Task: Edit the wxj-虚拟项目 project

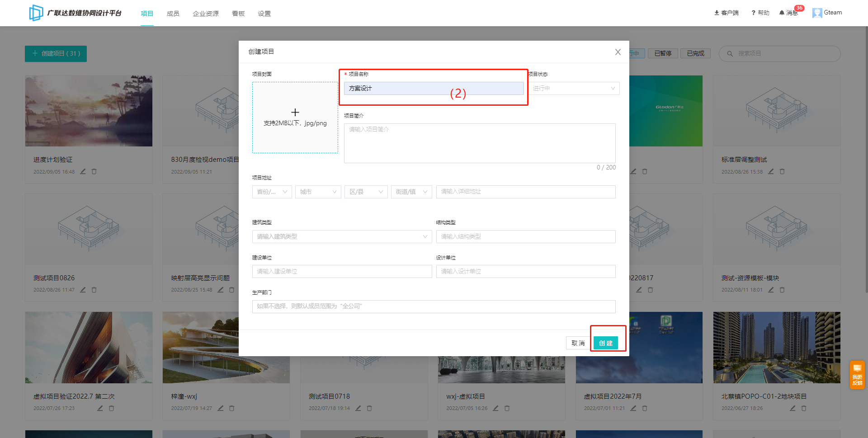Action: point(495,408)
